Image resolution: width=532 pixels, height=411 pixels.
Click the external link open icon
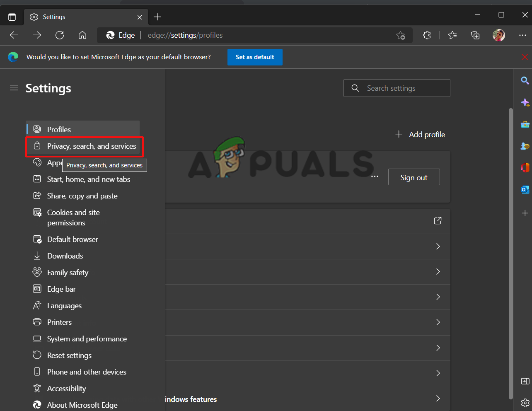pos(438,221)
